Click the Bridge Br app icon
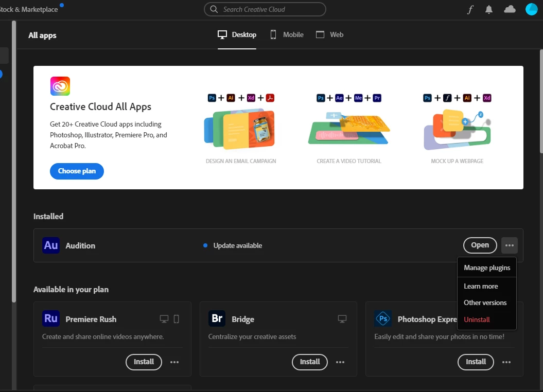This screenshot has width=543, height=392. click(x=217, y=318)
